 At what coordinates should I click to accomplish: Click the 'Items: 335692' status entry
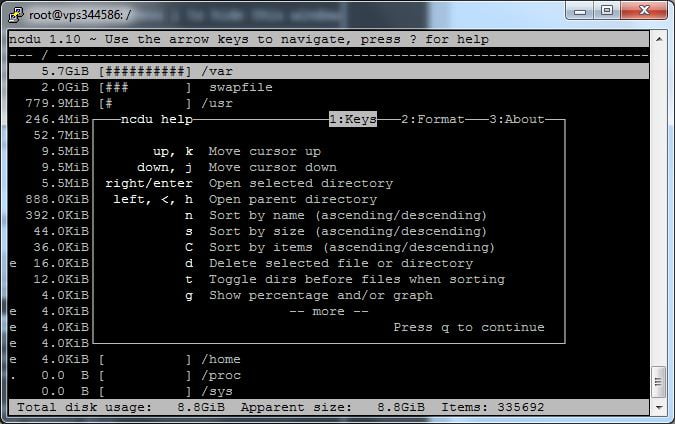point(493,407)
